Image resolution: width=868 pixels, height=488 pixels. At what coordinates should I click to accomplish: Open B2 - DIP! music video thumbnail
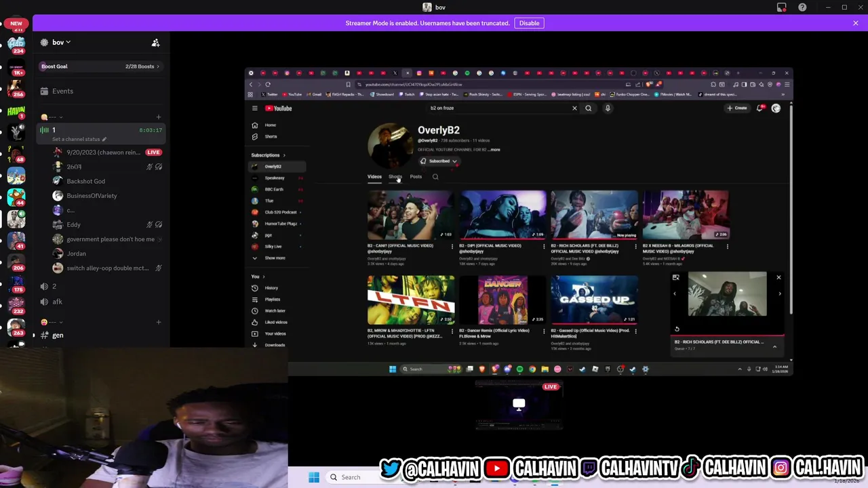(502, 215)
